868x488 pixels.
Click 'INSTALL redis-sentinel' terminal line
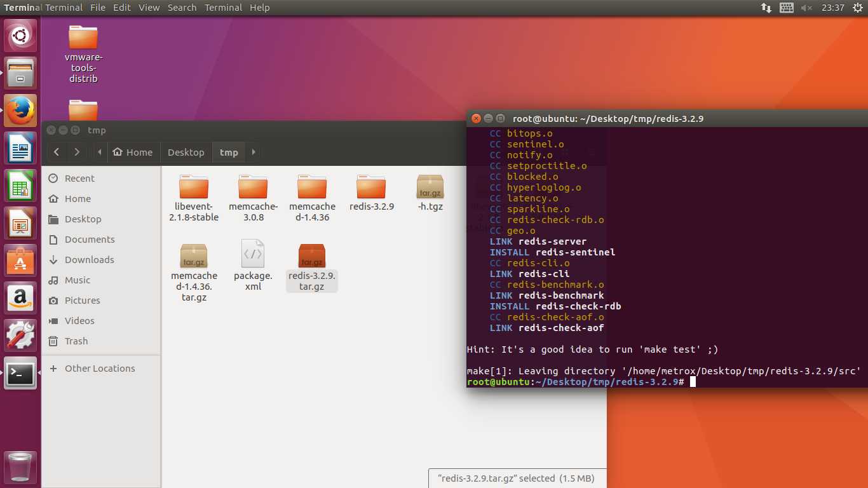pos(552,252)
